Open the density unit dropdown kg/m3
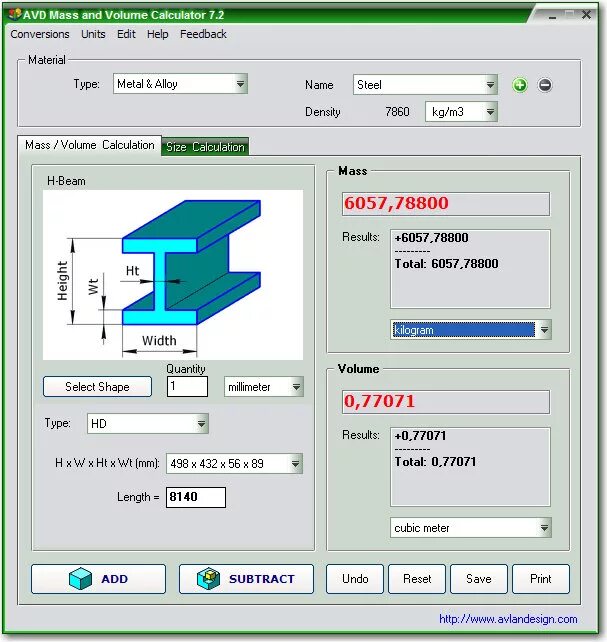The height and width of the screenshot is (642, 607). tap(461, 112)
